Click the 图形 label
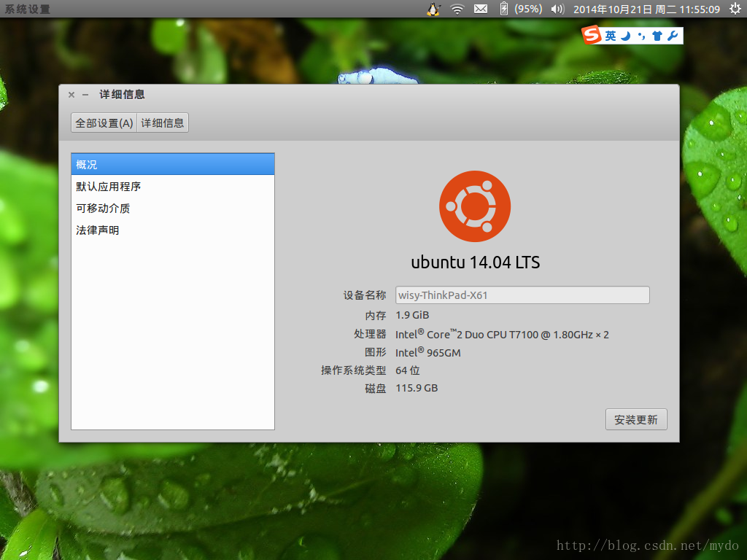747x560 pixels. (376, 352)
